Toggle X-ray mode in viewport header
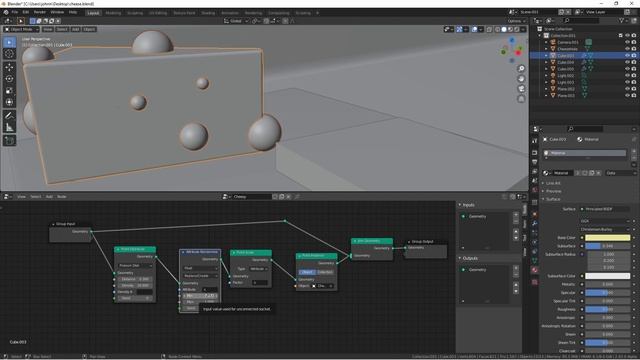Viewport: 640px width, 360px height. pyautogui.click(x=489, y=29)
